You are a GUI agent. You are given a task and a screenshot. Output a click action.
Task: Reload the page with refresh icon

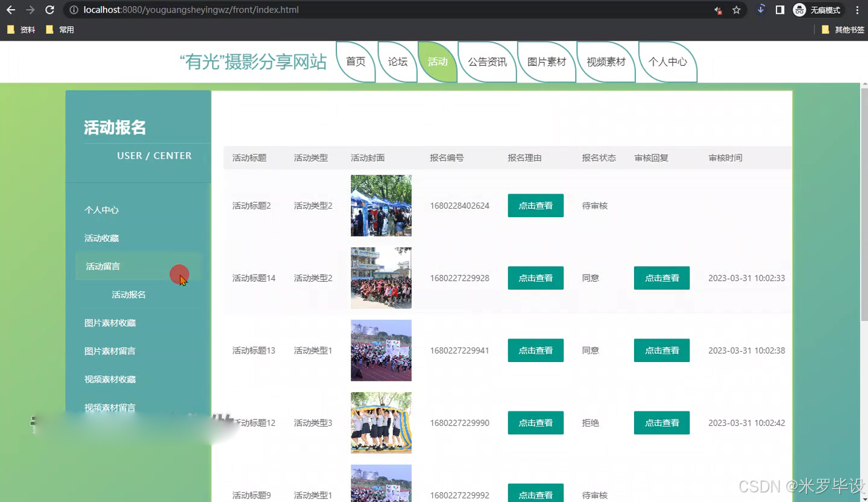49,10
